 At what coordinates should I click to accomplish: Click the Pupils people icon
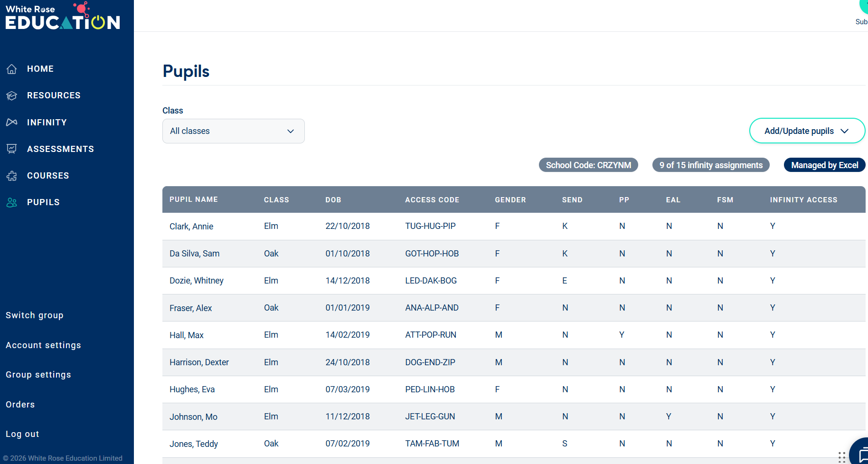coord(12,202)
